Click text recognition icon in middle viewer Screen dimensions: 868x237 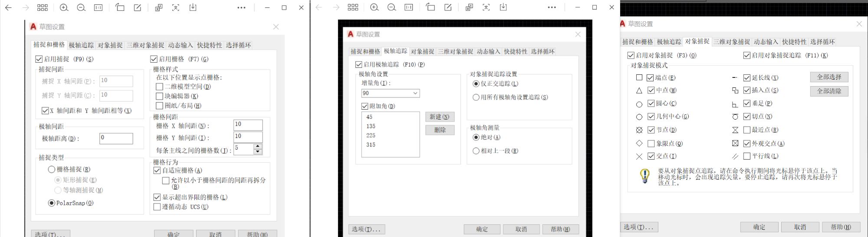coord(486,7)
